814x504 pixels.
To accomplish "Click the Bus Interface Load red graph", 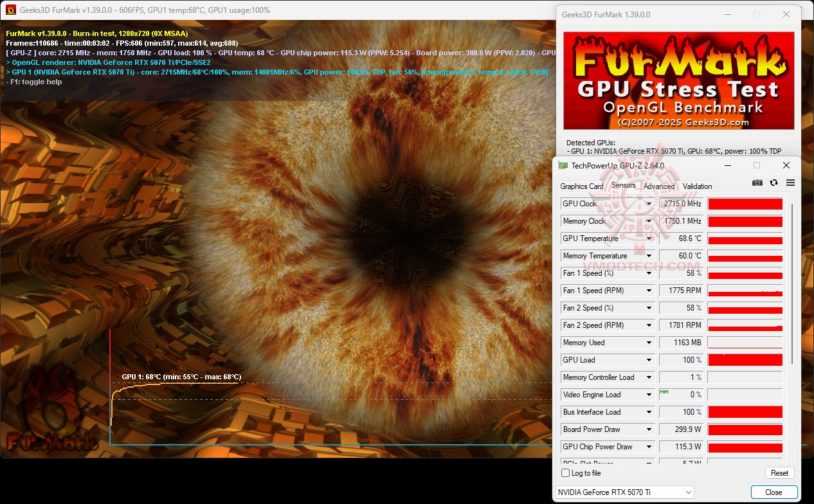I will (745, 412).
